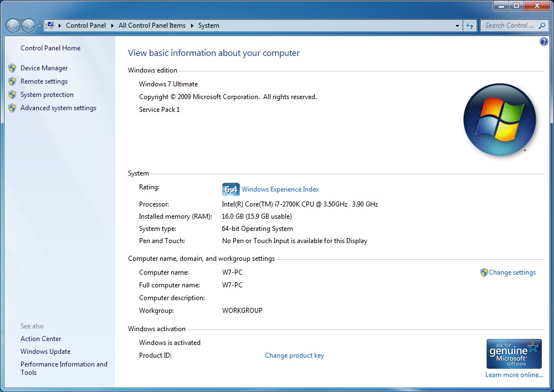Viewport: 554px width, 392px height.
Task: Click the shield icon beside Change settings
Action: coord(484,272)
